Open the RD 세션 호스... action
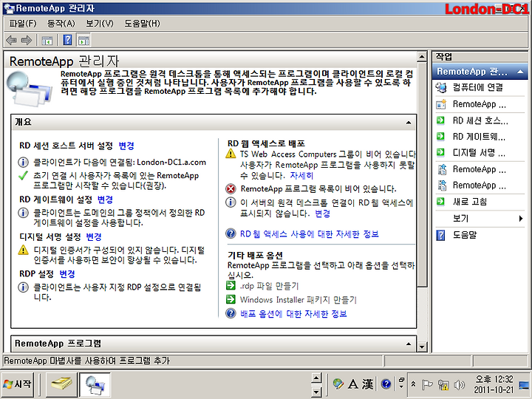The height and width of the screenshot is (399, 532). click(x=480, y=120)
